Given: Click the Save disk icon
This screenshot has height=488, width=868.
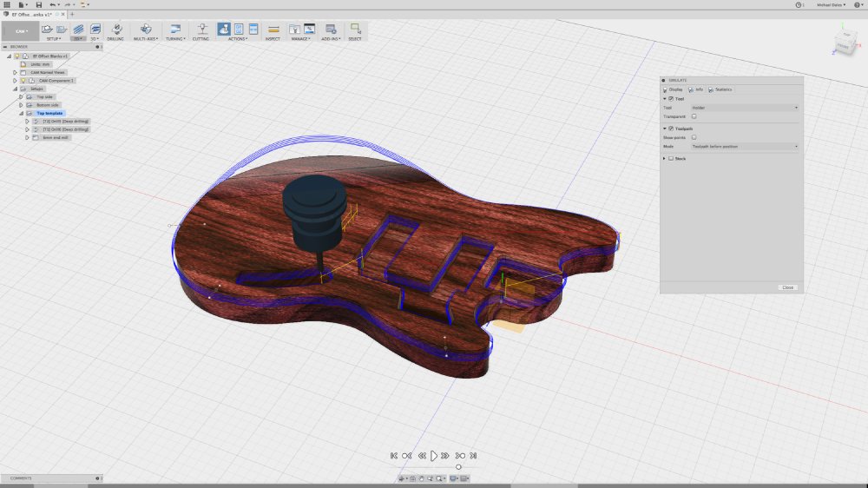Looking at the screenshot, I should click(x=39, y=4).
